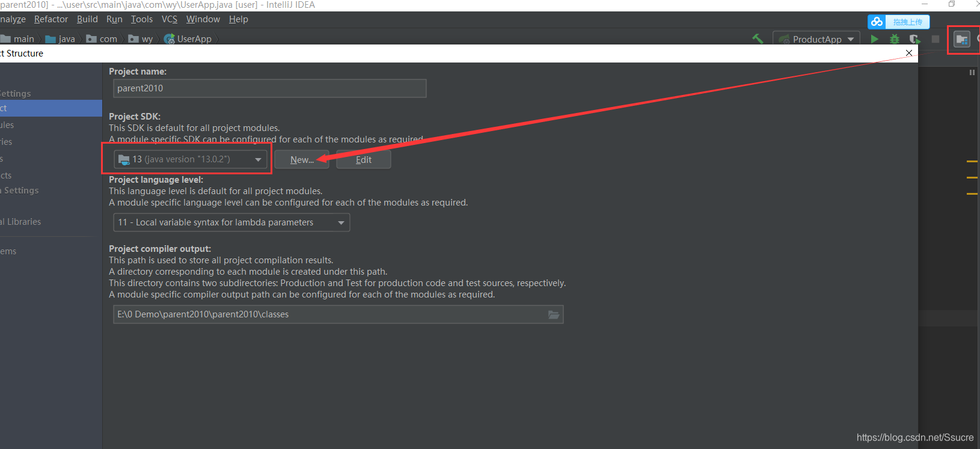Click the UserApp class icon in breadcrumb
Screen dimensions: 980x449
[x=169, y=39]
